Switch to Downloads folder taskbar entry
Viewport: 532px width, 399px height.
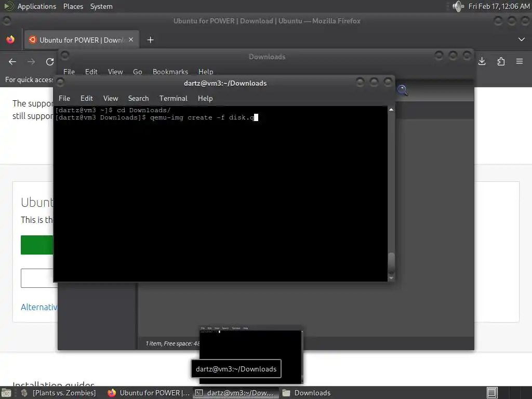pyautogui.click(x=307, y=393)
